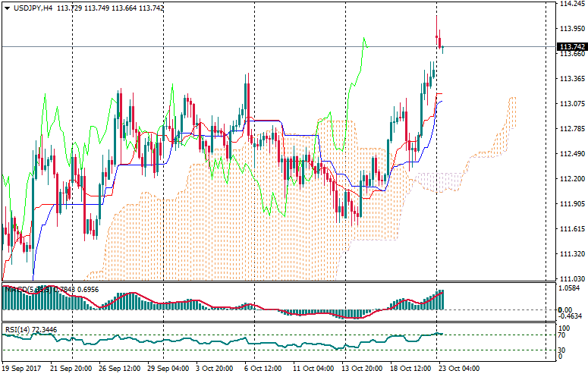
Task: Click the USDJPY,H4 symbol title text
Action: pos(33,8)
